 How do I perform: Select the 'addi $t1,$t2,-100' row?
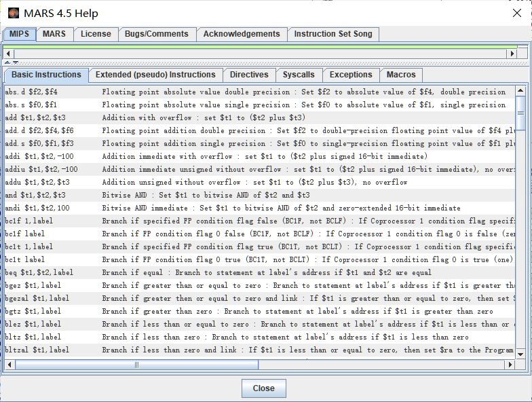point(260,156)
